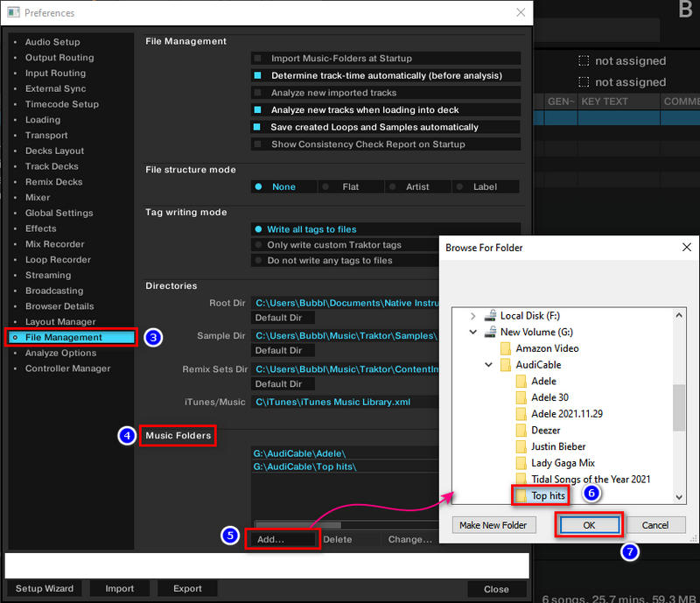Enable Show Consistency Check Report on Startup
This screenshot has height=603, width=700.
[257, 144]
